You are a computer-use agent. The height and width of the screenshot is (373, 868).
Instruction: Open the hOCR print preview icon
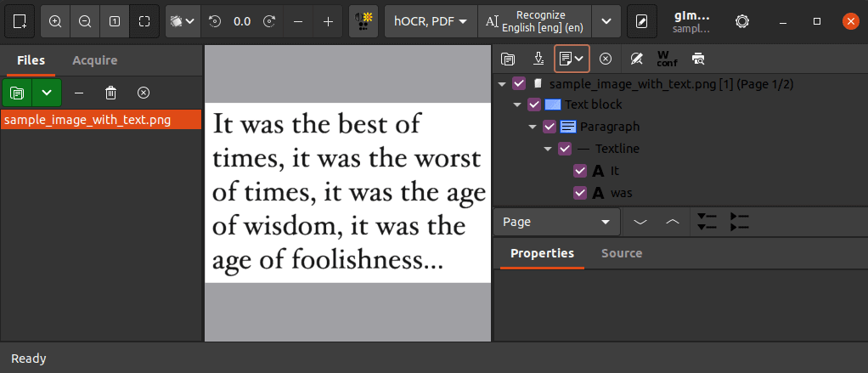click(698, 59)
